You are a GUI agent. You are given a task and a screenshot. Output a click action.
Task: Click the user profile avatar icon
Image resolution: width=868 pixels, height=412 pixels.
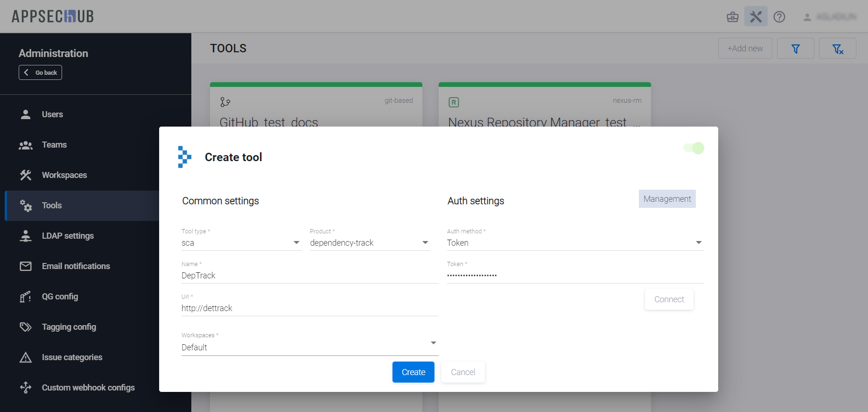(x=807, y=17)
